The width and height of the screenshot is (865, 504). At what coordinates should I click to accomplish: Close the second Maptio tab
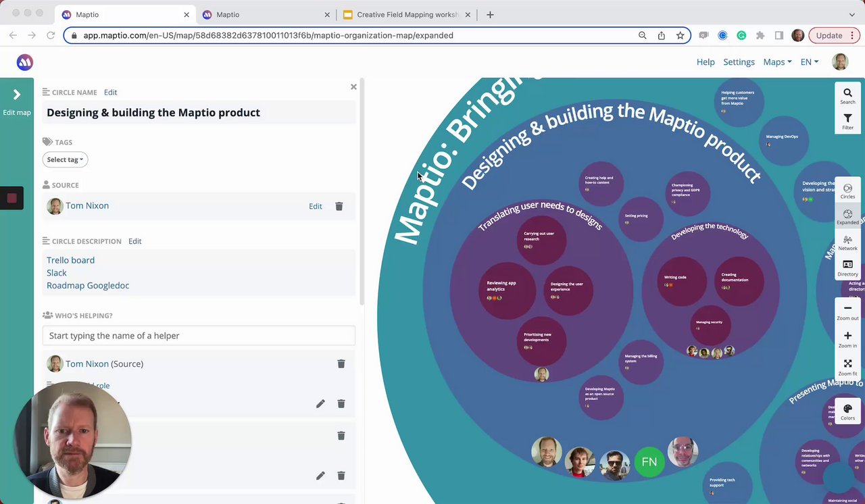[x=328, y=14]
